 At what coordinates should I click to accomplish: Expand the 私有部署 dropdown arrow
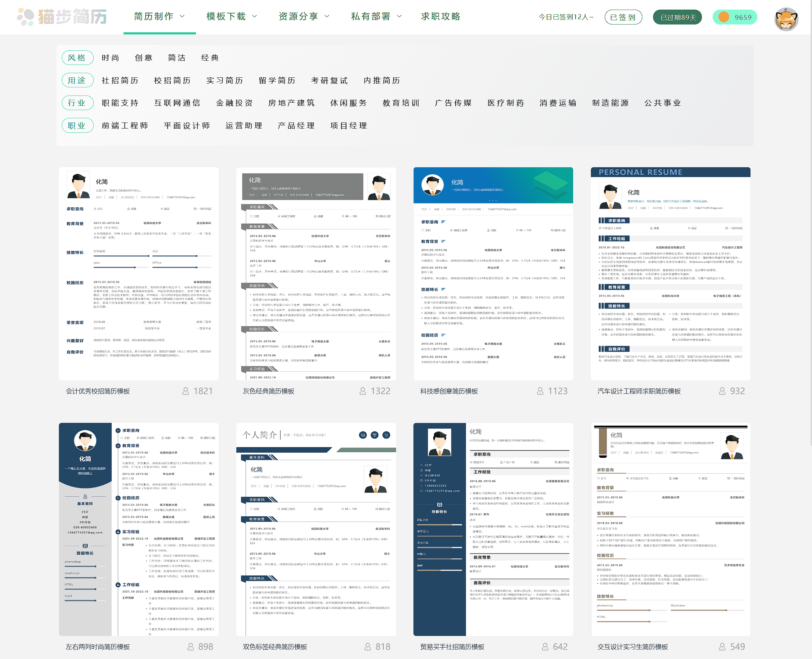pos(399,16)
